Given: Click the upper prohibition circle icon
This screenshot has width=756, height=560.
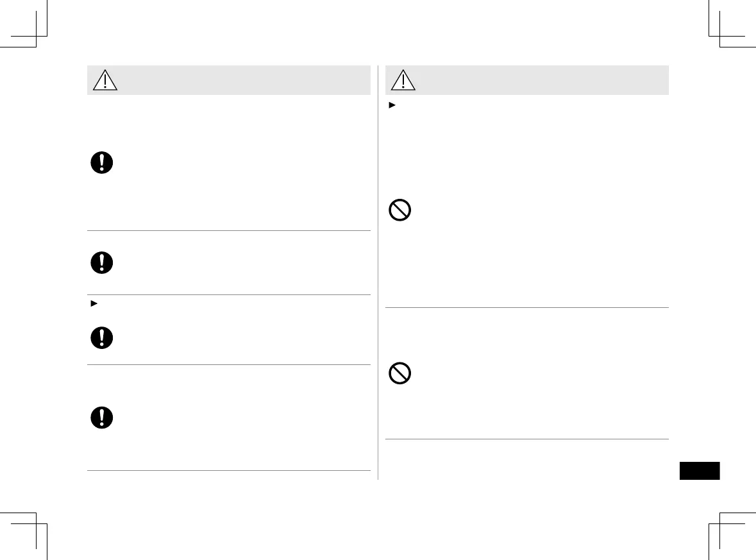Looking at the screenshot, I should (400, 211).
